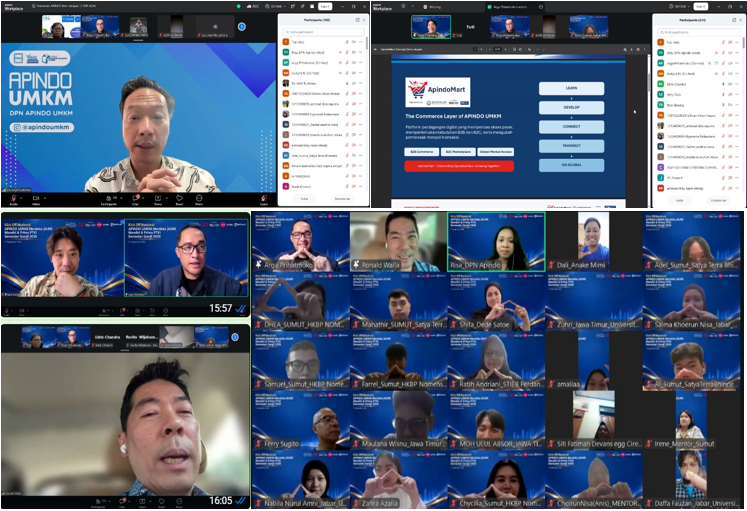Image resolution: width=747 pixels, height=511 pixels.
Task: Focus participant search field in top-left Zoom panel
Action: 323,32
